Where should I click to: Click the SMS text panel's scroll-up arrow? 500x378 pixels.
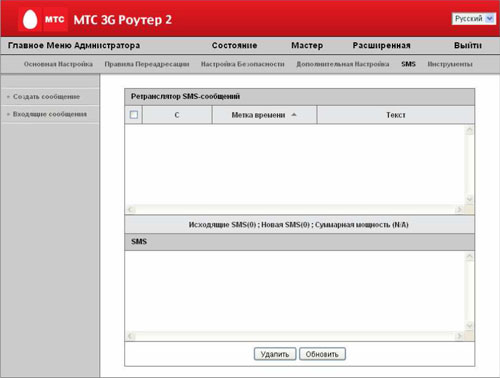(x=469, y=256)
